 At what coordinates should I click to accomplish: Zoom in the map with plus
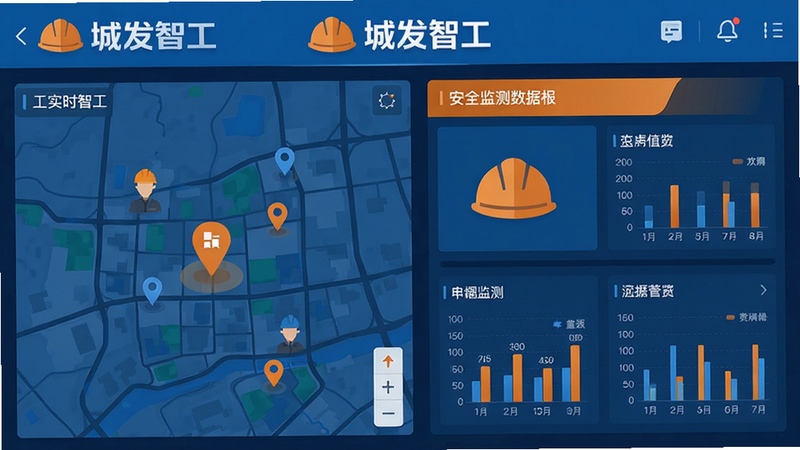point(388,387)
